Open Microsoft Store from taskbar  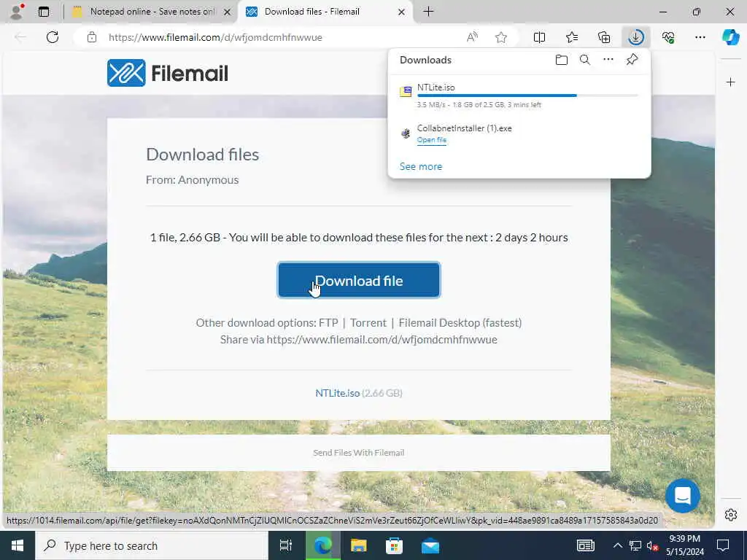(394, 545)
